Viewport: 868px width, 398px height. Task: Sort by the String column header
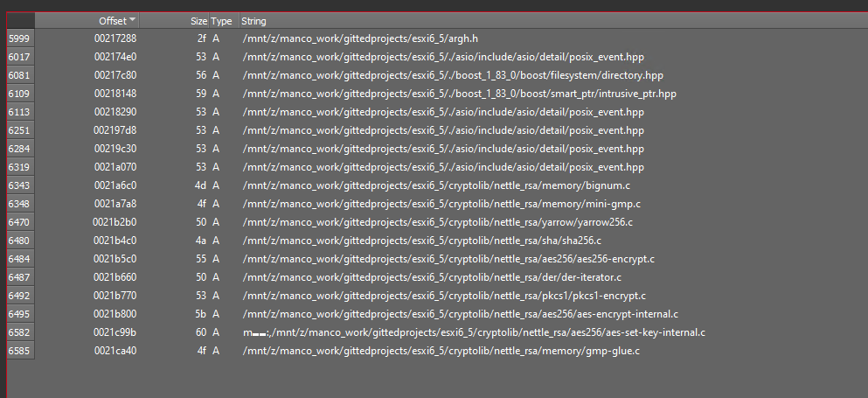click(553, 21)
